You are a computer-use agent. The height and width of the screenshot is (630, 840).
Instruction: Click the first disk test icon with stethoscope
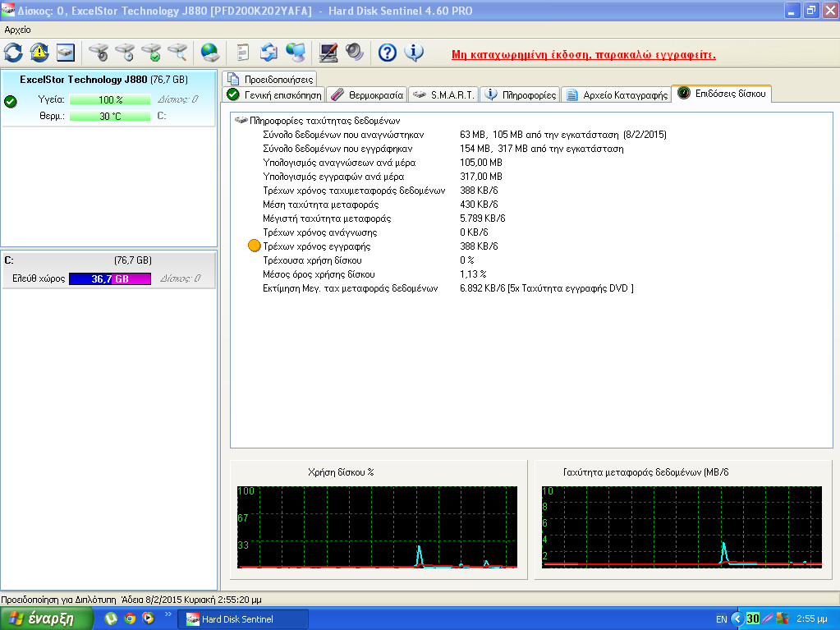(x=99, y=53)
